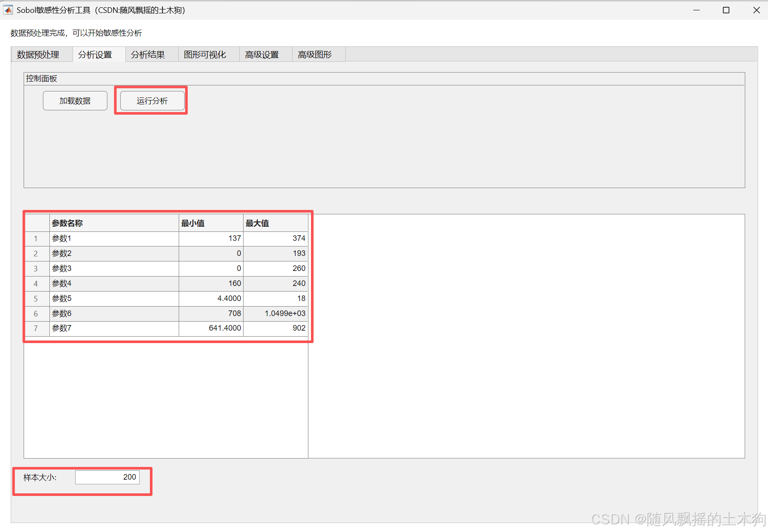Screen dimensions: 768x532
Task: Select the 最小值 column header
Action: point(211,223)
